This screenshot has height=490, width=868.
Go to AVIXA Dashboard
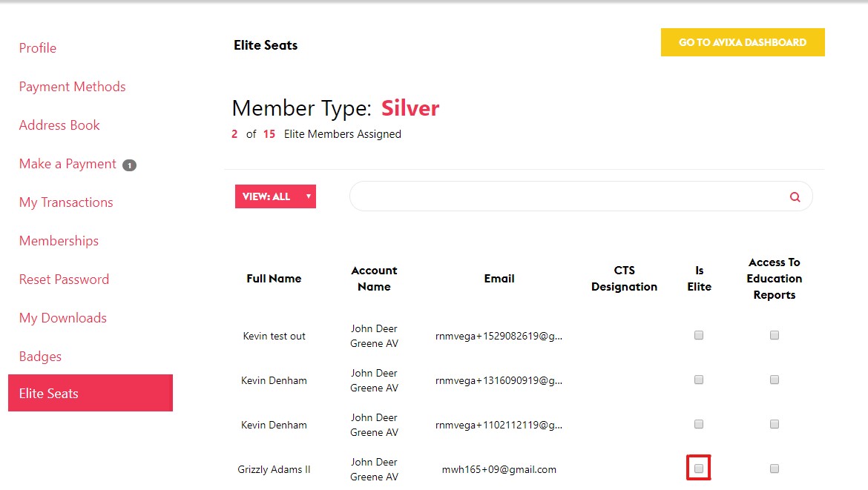[x=743, y=42]
